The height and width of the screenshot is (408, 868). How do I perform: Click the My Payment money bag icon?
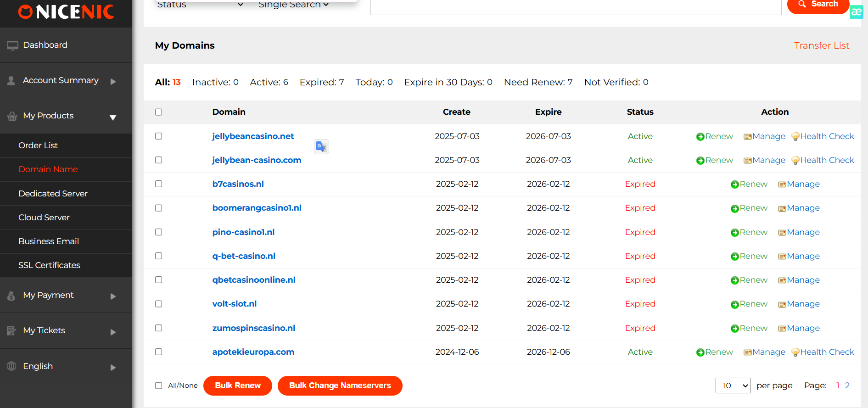11,296
